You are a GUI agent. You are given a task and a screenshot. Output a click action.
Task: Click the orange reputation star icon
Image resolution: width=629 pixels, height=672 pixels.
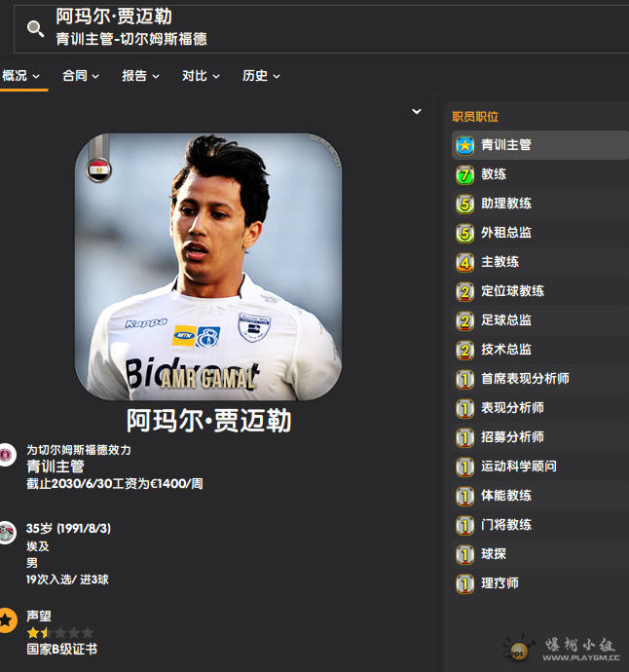[x=7, y=619]
